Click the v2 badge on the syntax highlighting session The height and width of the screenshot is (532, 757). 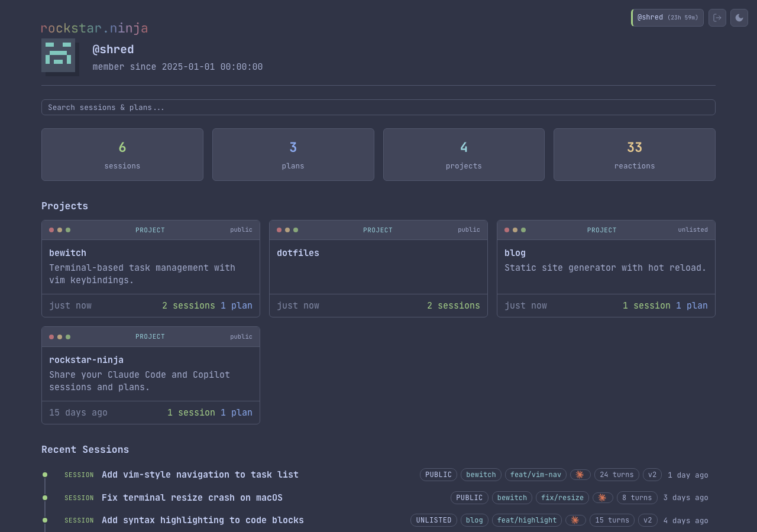648,520
